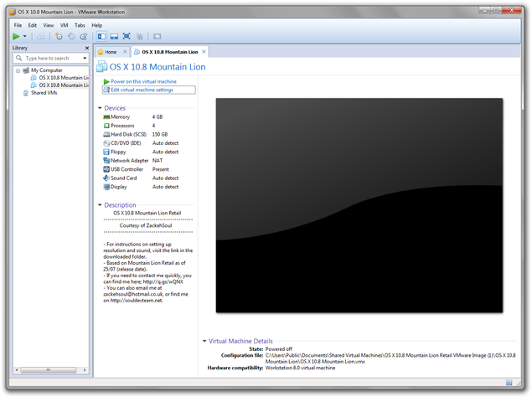Click the full screen toolbar icon
This screenshot has height=397, width=532.
127,36
